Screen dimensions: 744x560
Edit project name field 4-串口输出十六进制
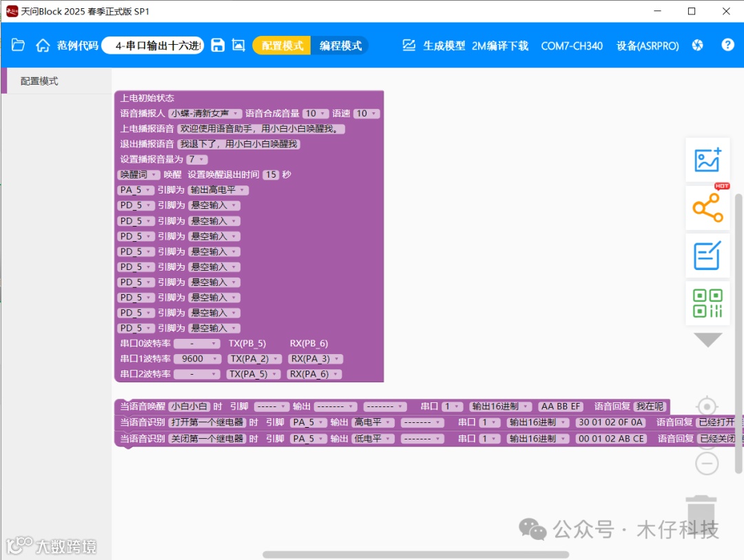[x=153, y=45]
